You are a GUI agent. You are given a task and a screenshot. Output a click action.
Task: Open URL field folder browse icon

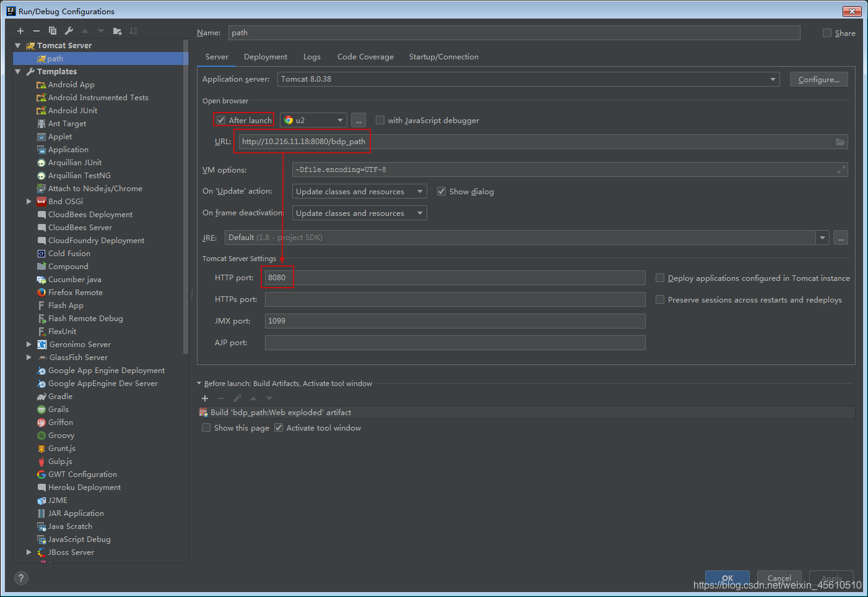click(840, 142)
